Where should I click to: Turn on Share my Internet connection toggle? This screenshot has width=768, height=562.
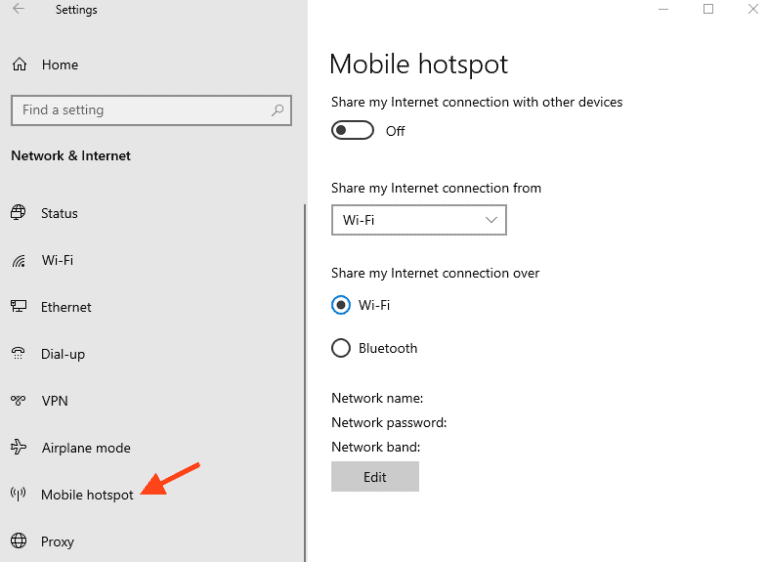tap(352, 131)
